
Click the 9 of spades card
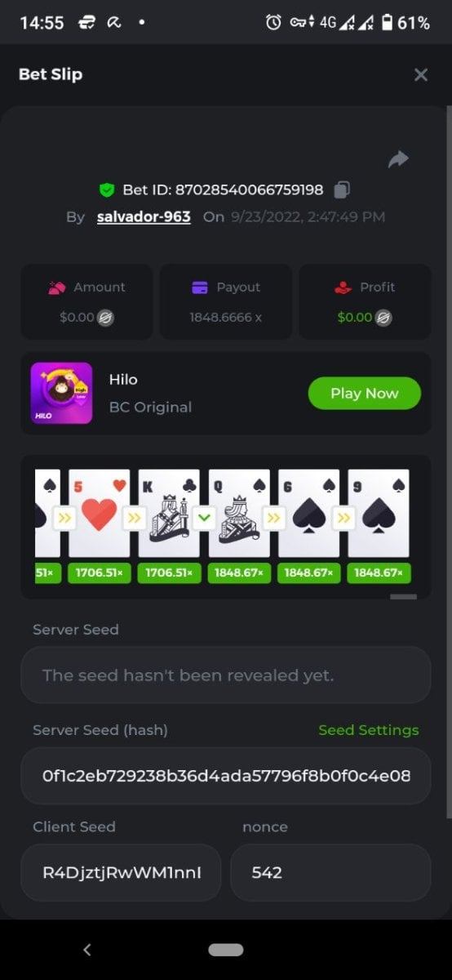[379, 513]
